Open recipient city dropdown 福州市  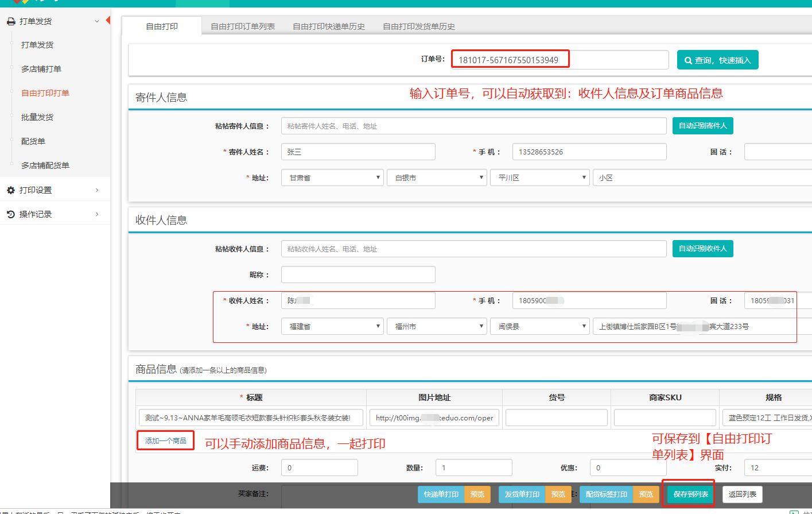click(x=437, y=326)
